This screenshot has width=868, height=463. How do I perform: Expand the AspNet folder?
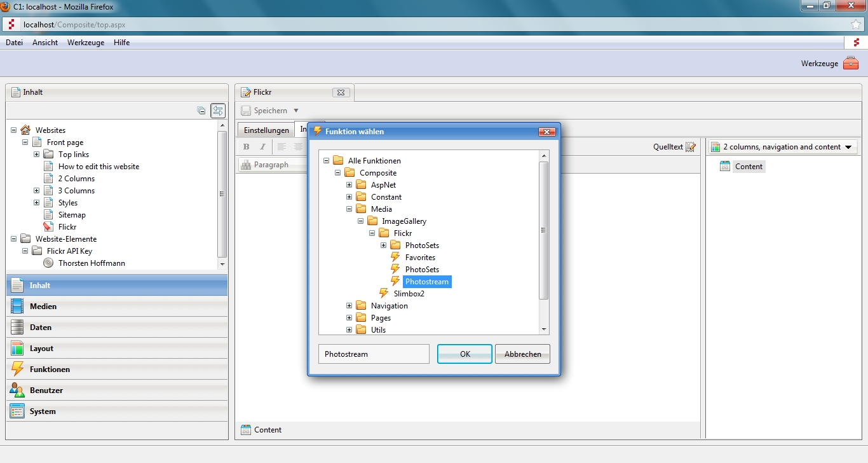pos(349,185)
